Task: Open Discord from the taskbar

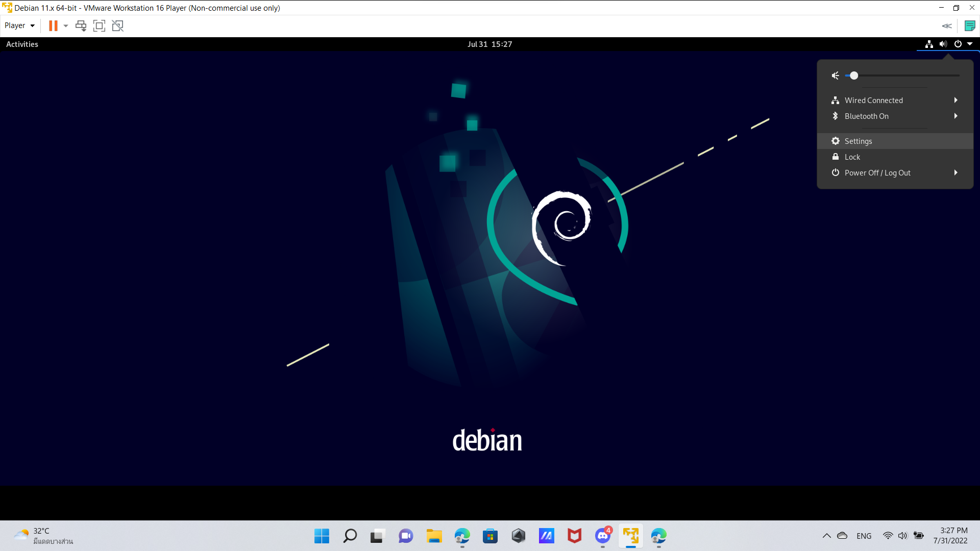Action: pos(603,536)
